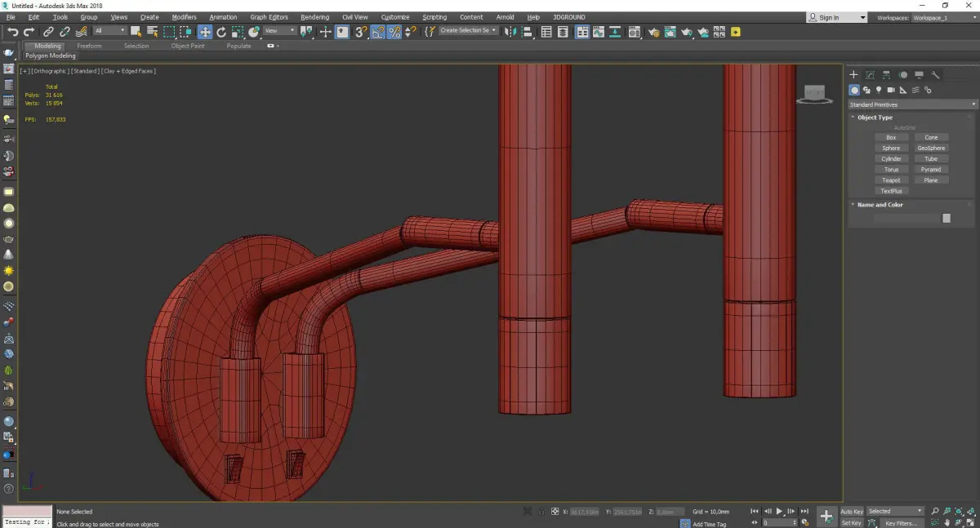
Task: Click the Key Filters button
Action: 901,523
